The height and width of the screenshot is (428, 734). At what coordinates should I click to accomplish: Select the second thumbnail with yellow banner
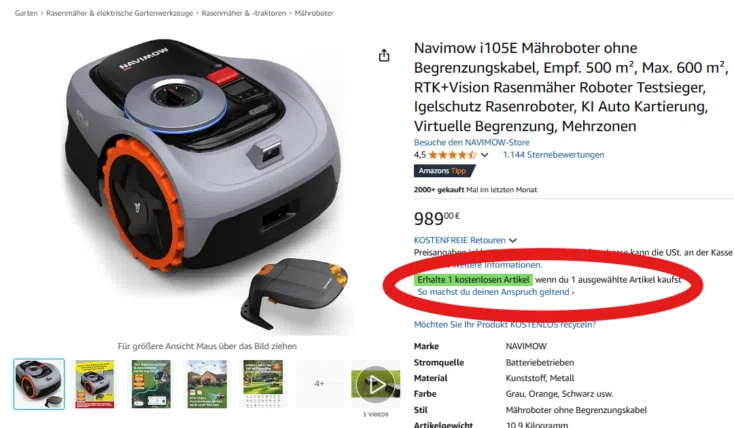pyautogui.click(x=95, y=384)
